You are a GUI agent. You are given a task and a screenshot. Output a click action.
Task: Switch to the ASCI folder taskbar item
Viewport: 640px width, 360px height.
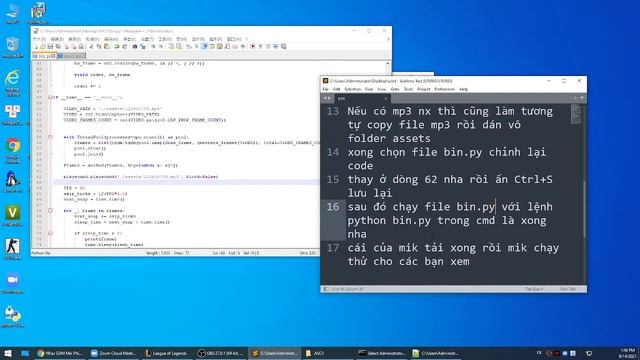pos(329,353)
